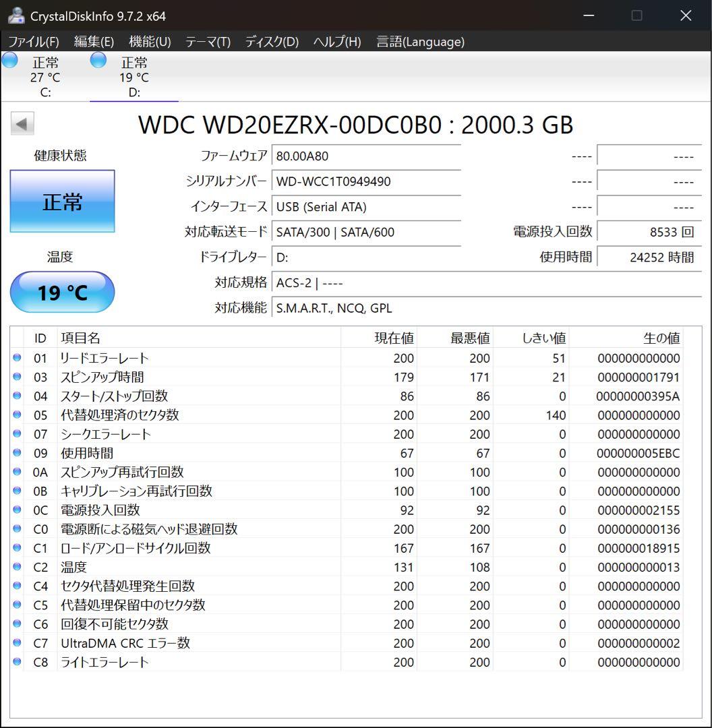Screen dimensions: 712x728
Task: Click raw value 000000000013 in 温度 row
Action: (x=639, y=568)
